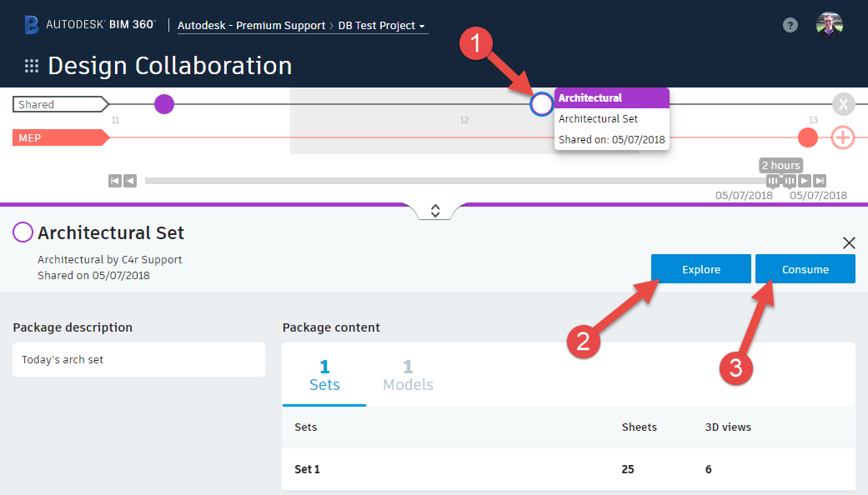Toggle the Shared swimlane label
Viewport: 868px width, 495px height.
[x=54, y=103]
